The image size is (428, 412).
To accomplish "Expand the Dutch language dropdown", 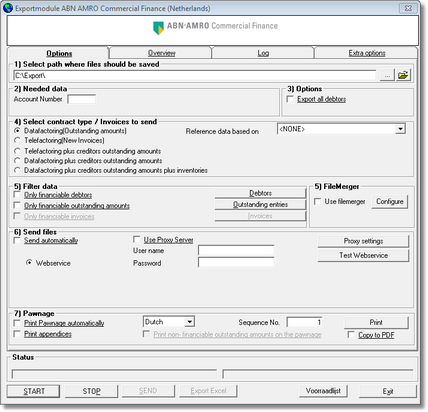I will (189, 322).
